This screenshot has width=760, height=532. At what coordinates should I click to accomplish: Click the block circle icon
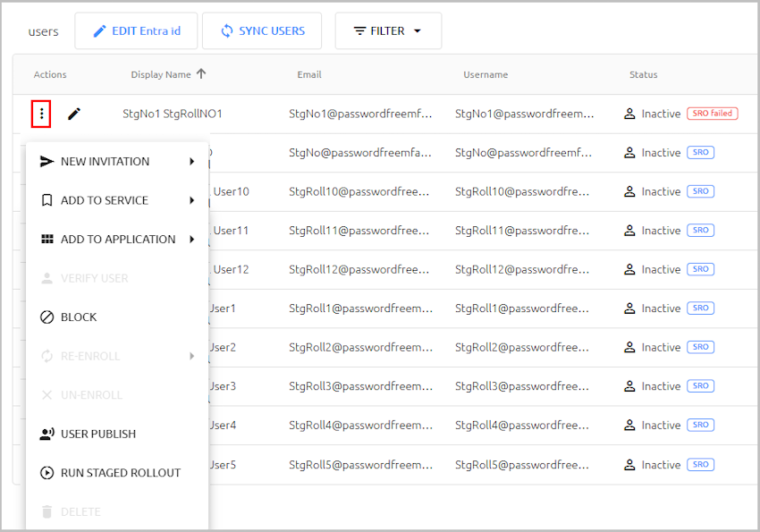tap(46, 317)
